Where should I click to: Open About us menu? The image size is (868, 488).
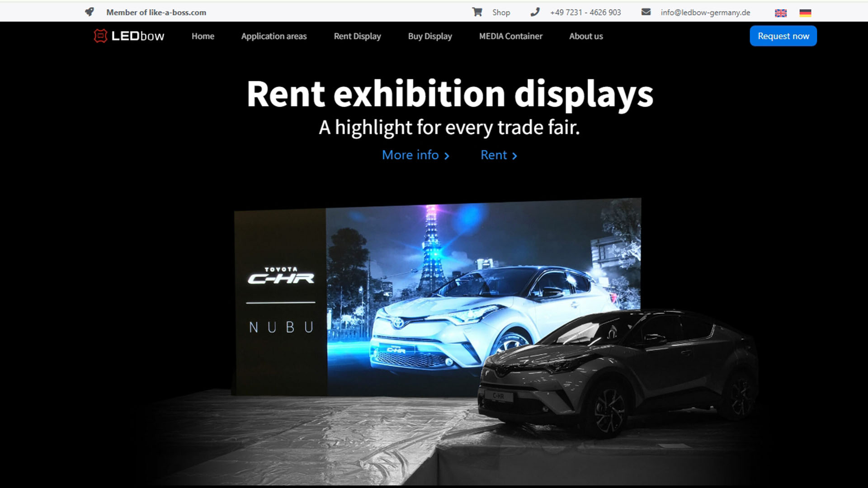(586, 36)
